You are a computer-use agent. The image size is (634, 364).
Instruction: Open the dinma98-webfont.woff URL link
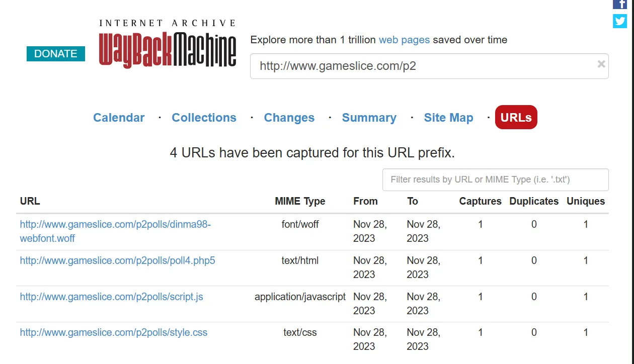[115, 231]
